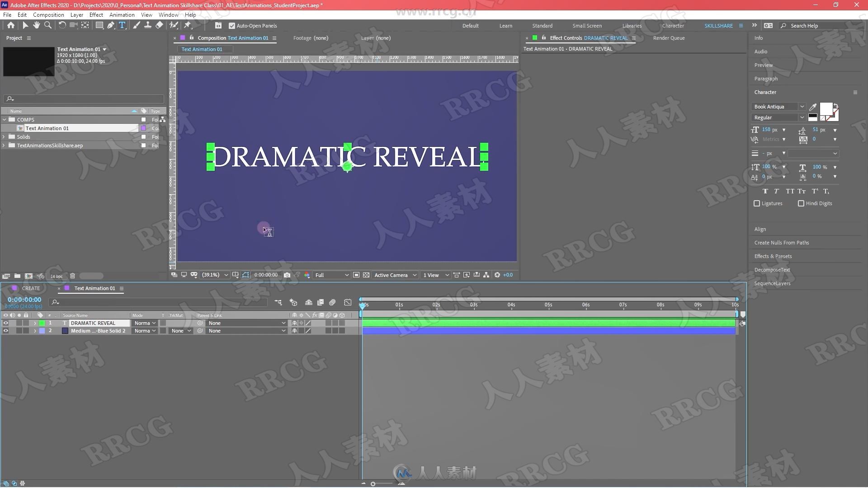Click the Region of Interest icon
868x488 pixels.
[x=356, y=275]
